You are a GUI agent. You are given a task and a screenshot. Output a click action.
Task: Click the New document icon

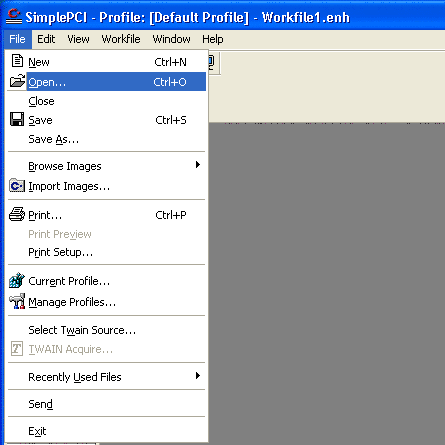coord(17,61)
